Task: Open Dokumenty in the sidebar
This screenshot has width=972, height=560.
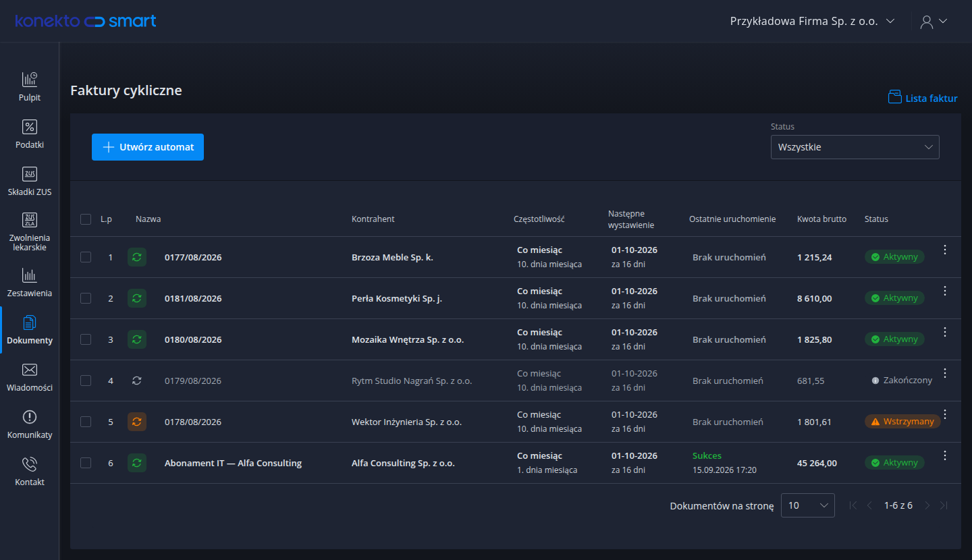Action: tap(30, 330)
